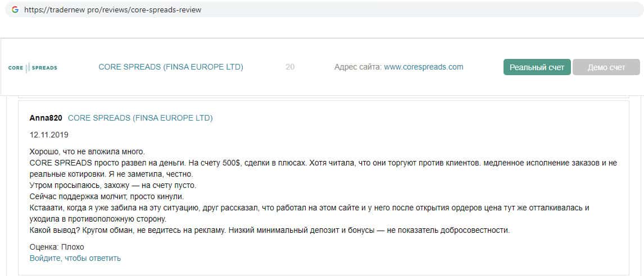
Task: Click the Адрес сайта label
Action: click(357, 67)
